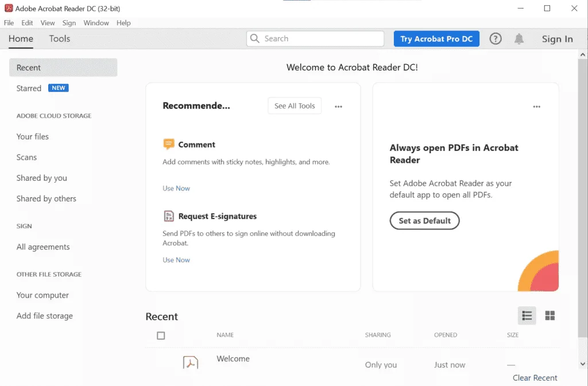Open Recommended tools card options menu

(338, 107)
